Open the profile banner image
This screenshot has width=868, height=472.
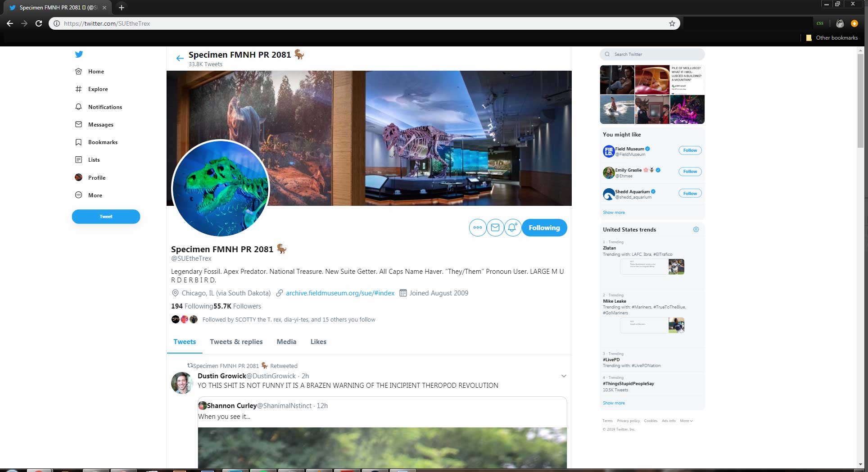[x=369, y=138]
